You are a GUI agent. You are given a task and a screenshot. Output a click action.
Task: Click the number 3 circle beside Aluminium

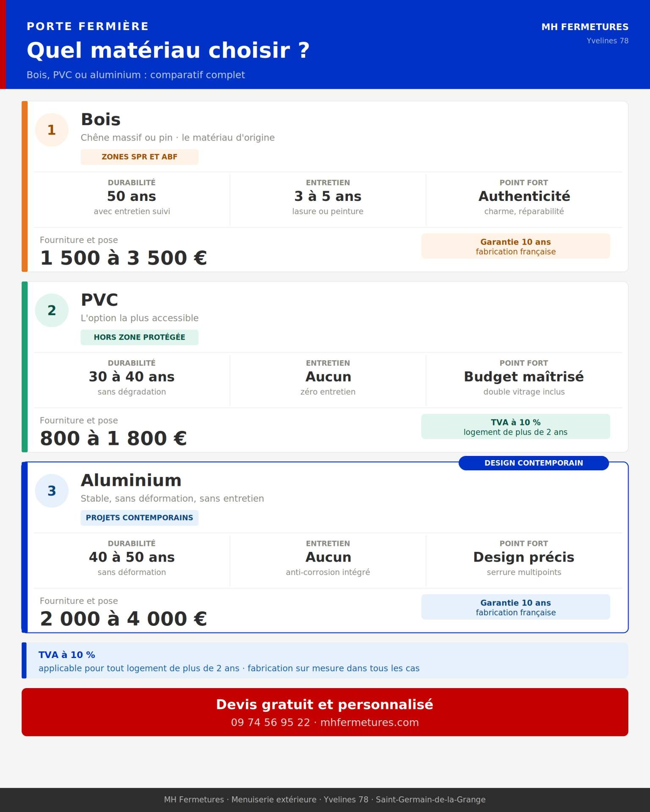[52, 491]
